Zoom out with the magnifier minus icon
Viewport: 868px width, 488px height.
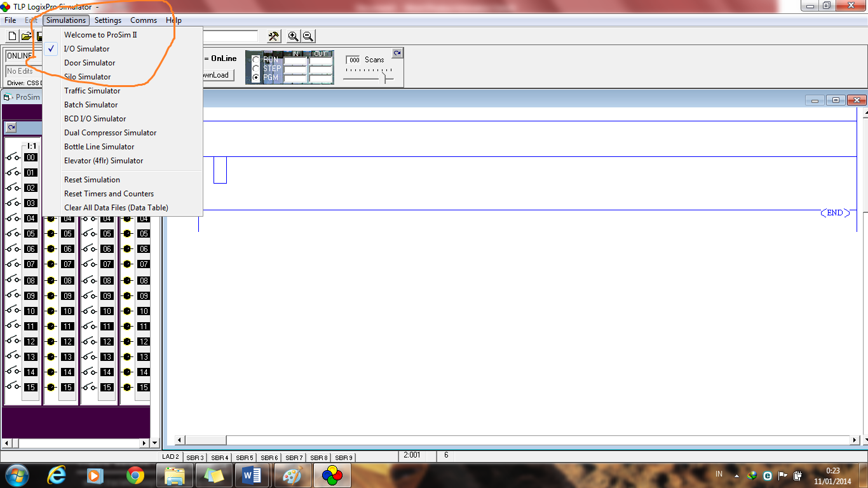[x=308, y=36]
